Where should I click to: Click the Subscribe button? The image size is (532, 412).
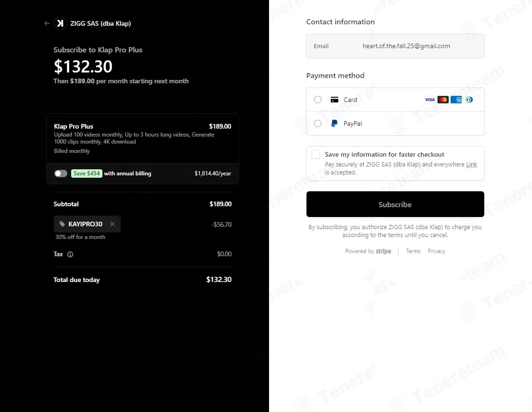tap(395, 204)
